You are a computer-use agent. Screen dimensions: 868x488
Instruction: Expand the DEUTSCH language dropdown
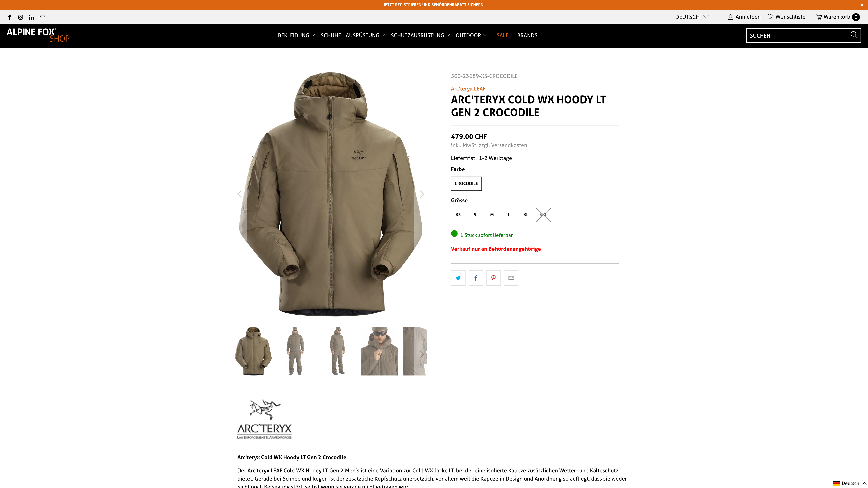[x=692, y=17]
